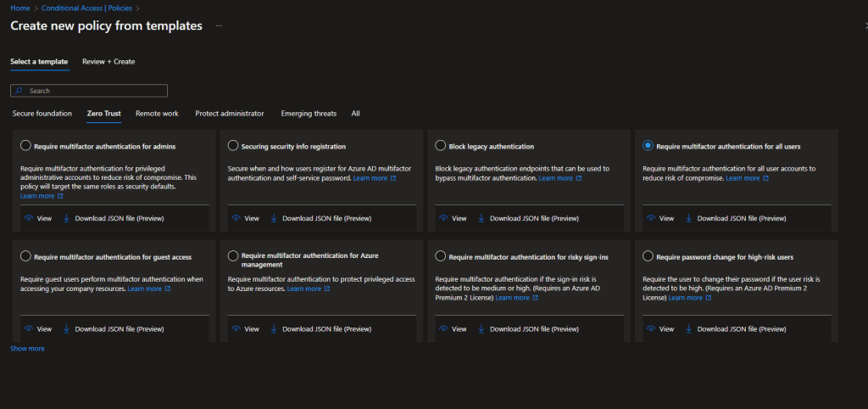Open the ellipsis menu beside page title
This screenshot has width=868, height=409.
pyautogui.click(x=219, y=26)
